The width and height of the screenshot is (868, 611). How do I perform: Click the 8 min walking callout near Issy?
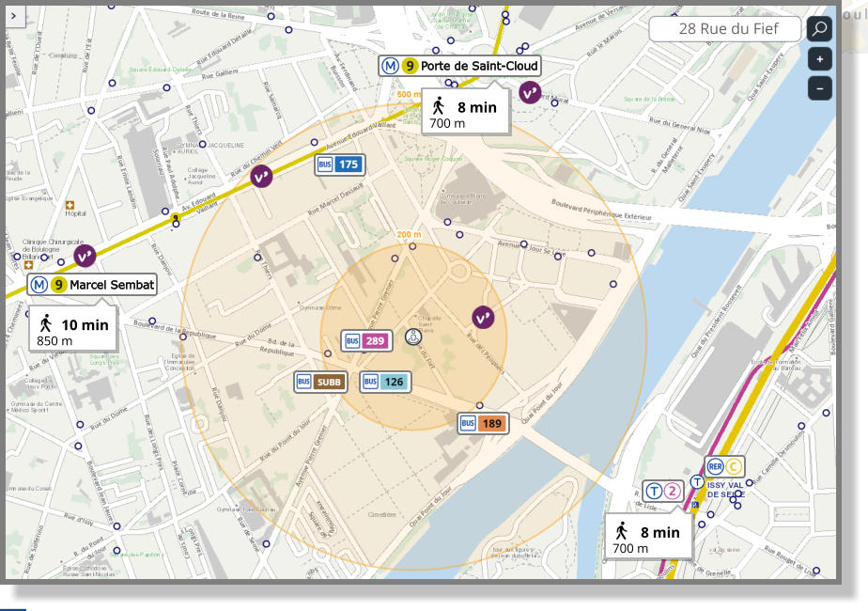[650, 538]
